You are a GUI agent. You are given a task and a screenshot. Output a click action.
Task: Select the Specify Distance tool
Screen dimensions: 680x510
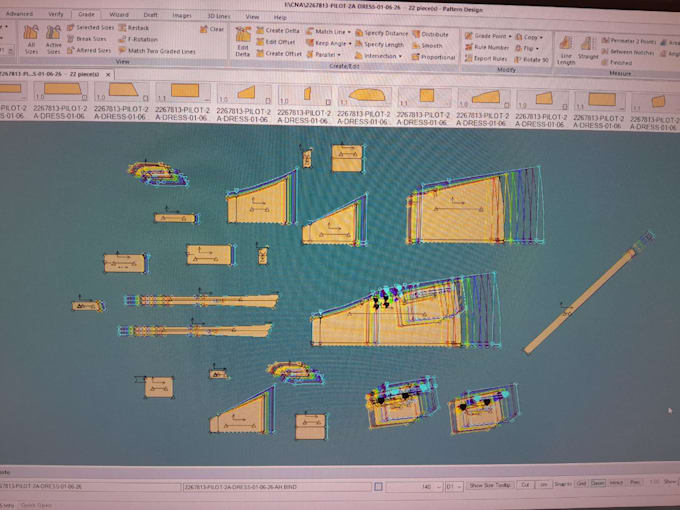pyautogui.click(x=382, y=33)
